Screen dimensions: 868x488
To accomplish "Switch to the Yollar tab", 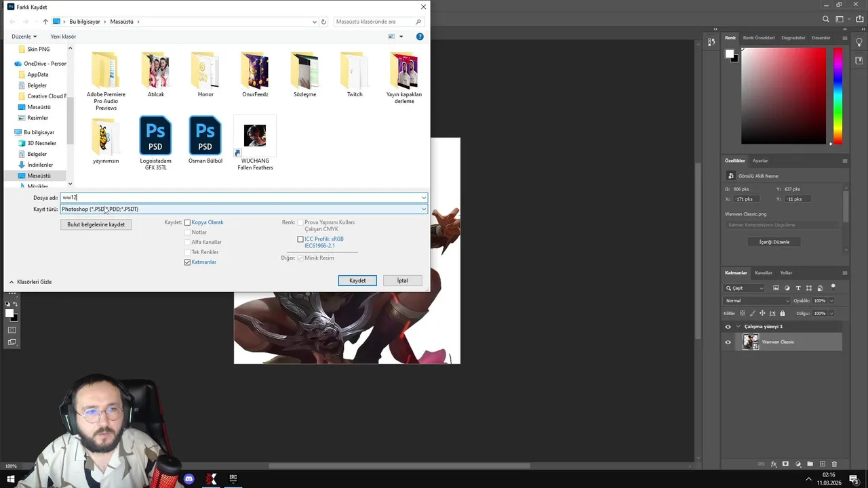I will coord(786,273).
